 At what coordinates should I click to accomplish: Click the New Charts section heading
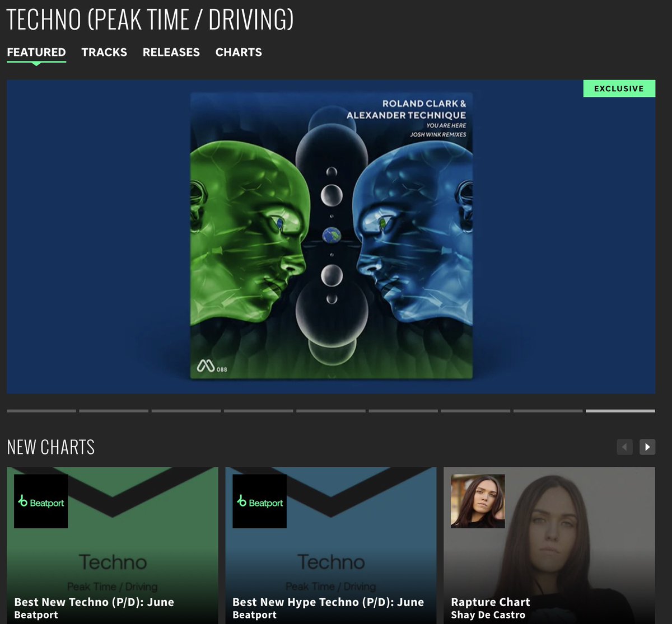[51, 447]
